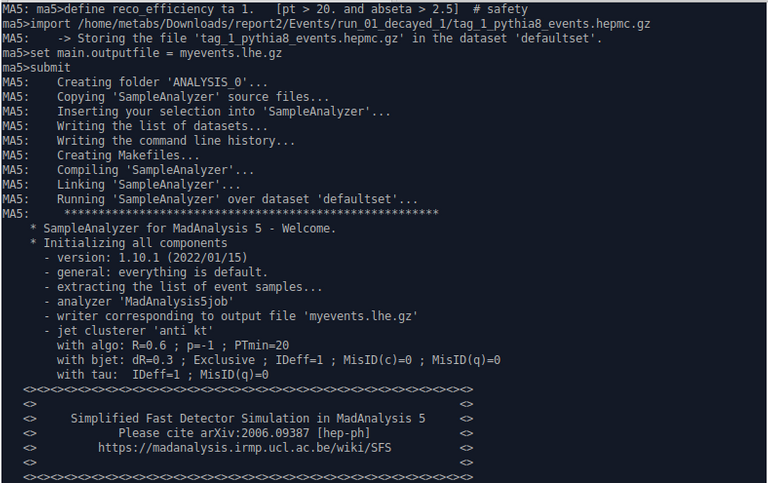This screenshot has width=768, height=483.
Task: Click 'Creating folder ANALYSIS_0' message
Action: click(162, 82)
